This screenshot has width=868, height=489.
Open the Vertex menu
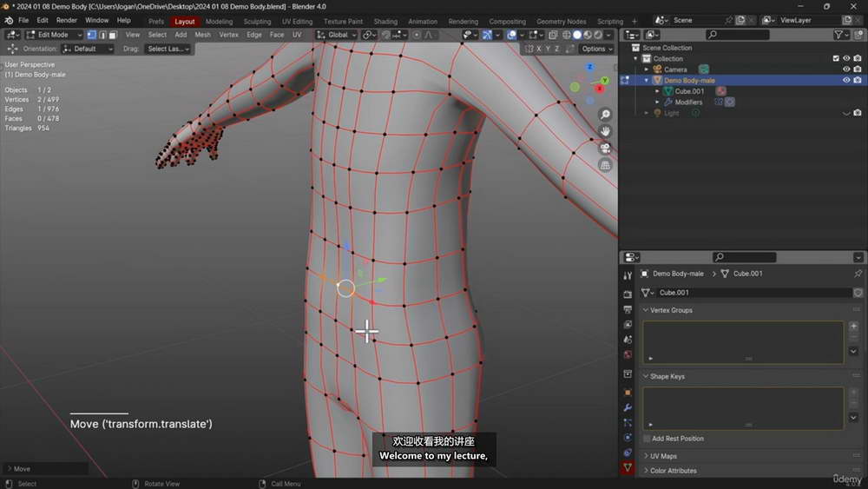228,35
